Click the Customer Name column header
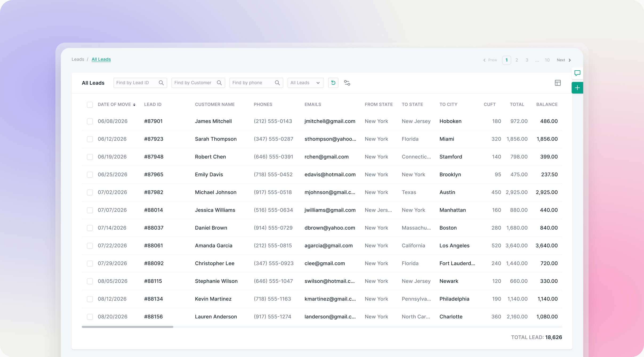 [x=215, y=104]
